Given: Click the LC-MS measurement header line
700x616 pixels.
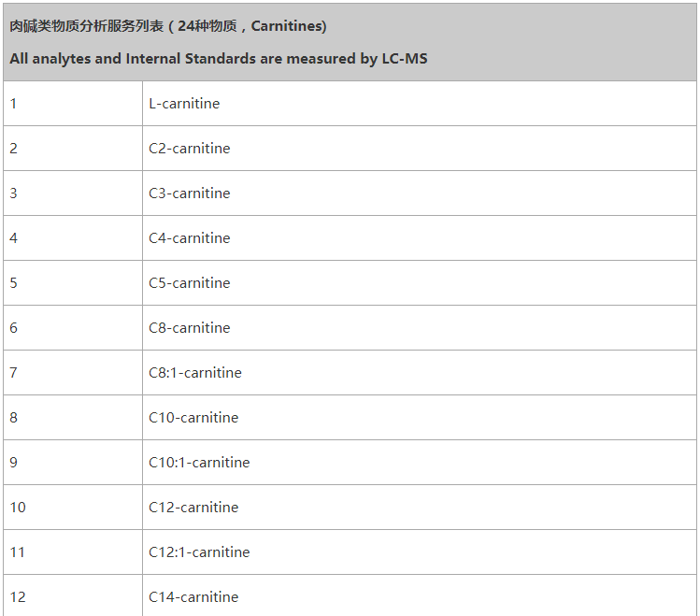Looking at the screenshot, I should (219, 58).
